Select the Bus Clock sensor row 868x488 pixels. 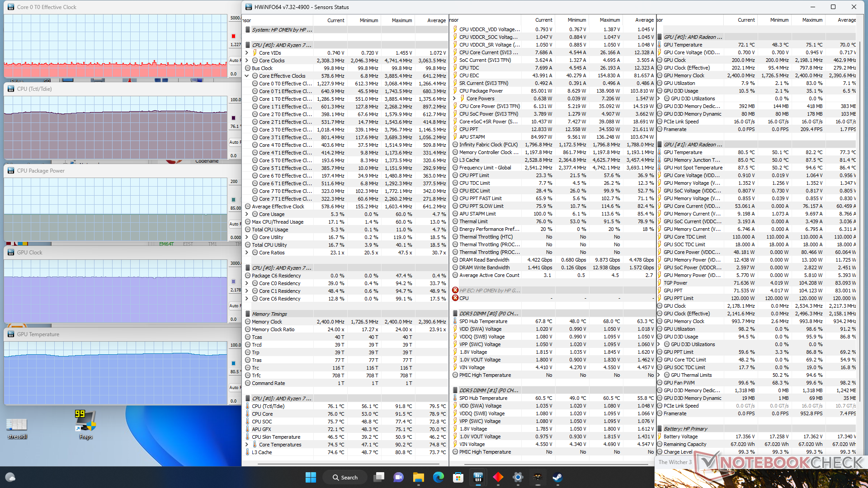coord(262,68)
